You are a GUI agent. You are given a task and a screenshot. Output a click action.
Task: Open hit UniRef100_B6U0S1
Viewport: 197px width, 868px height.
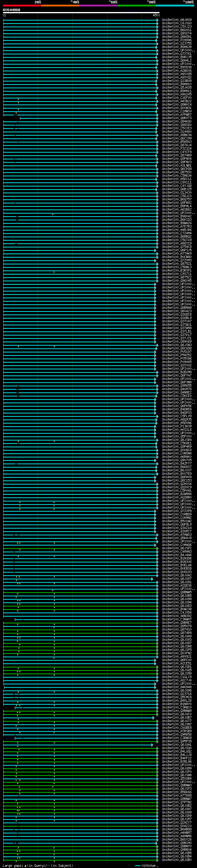coord(177,30)
